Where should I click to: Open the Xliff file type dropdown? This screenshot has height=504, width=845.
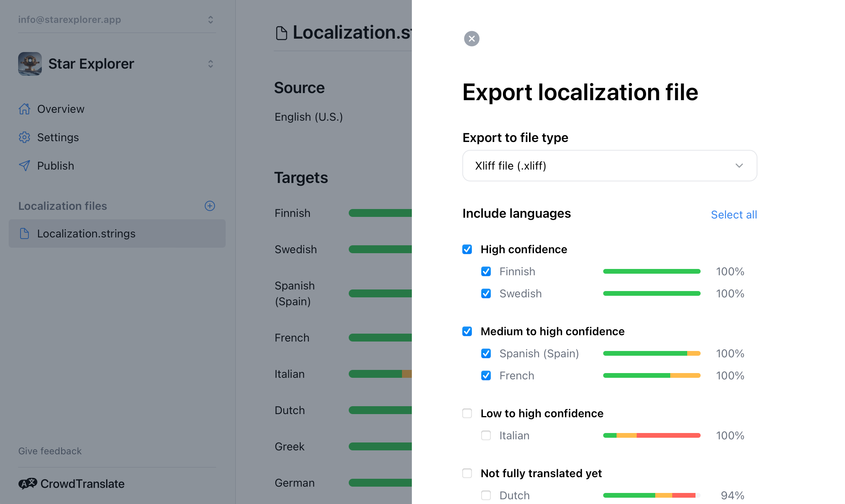[x=609, y=166]
